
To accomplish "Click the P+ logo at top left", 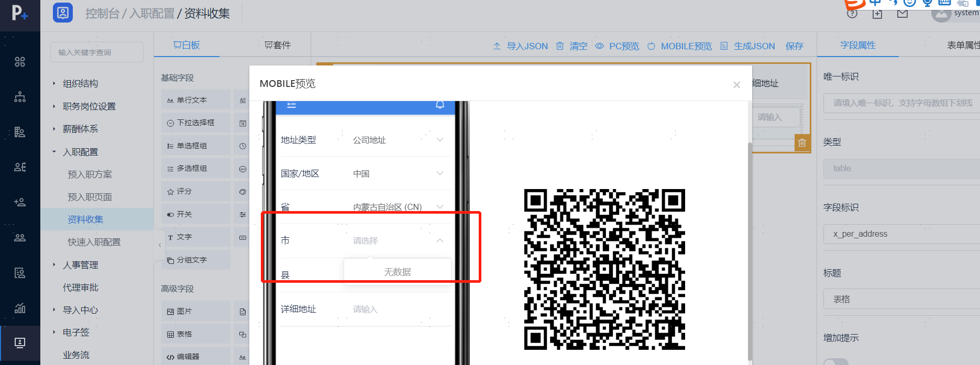I will point(20,13).
